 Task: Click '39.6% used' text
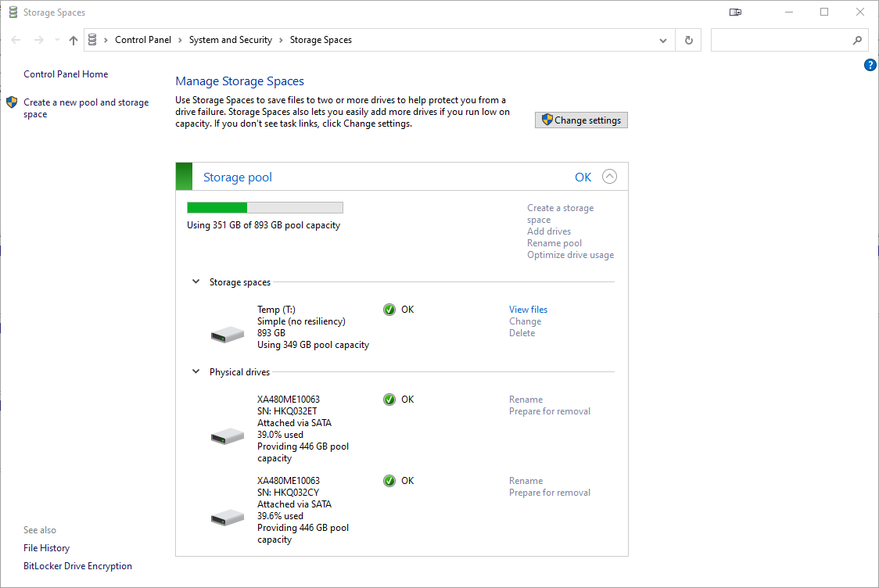click(x=280, y=516)
